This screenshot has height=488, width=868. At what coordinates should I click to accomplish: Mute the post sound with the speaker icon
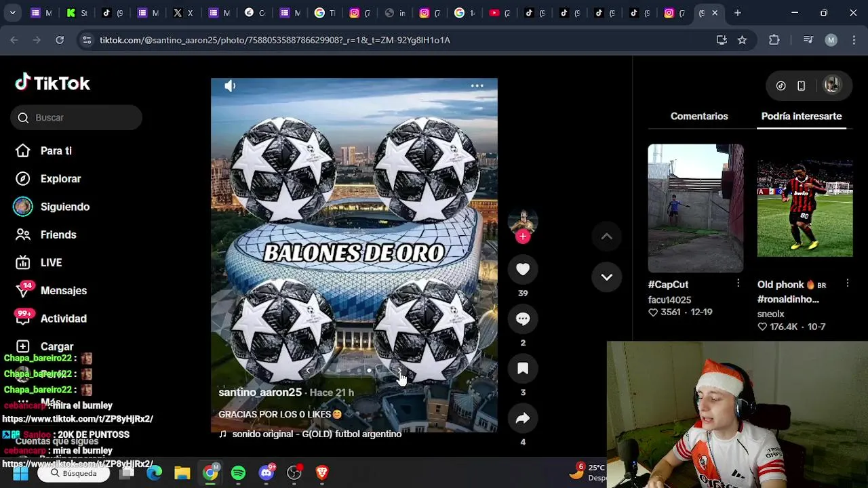[230, 86]
